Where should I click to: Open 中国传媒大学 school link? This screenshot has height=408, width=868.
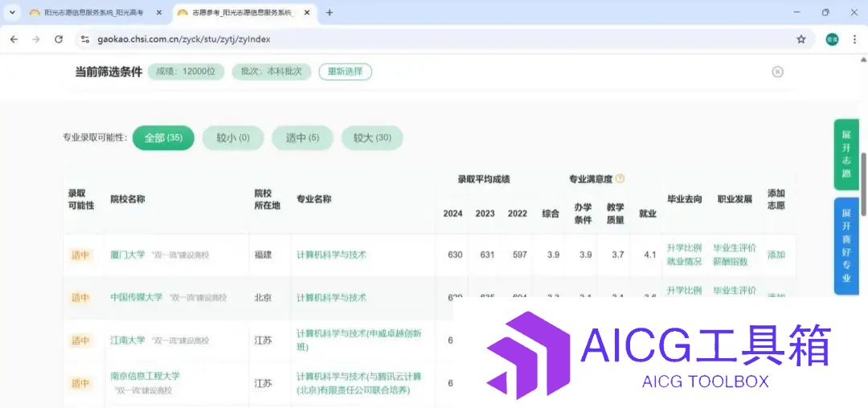(x=136, y=297)
